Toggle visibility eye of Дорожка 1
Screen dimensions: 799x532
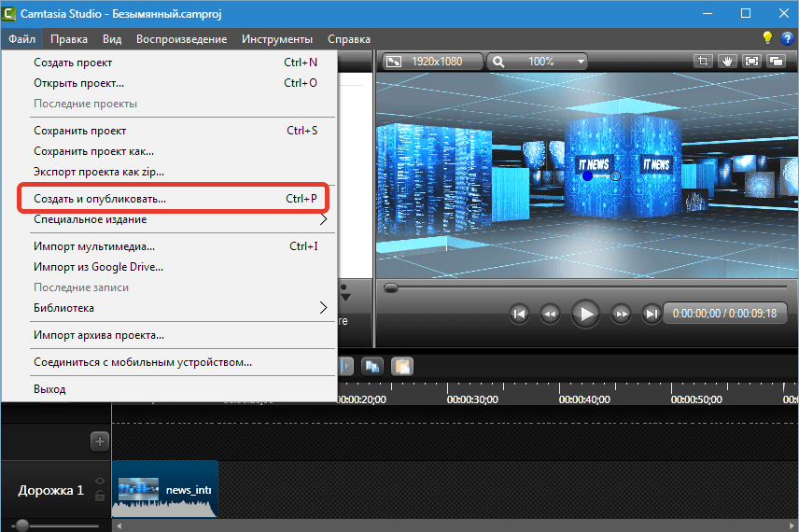pyautogui.click(x=99, y=481)
